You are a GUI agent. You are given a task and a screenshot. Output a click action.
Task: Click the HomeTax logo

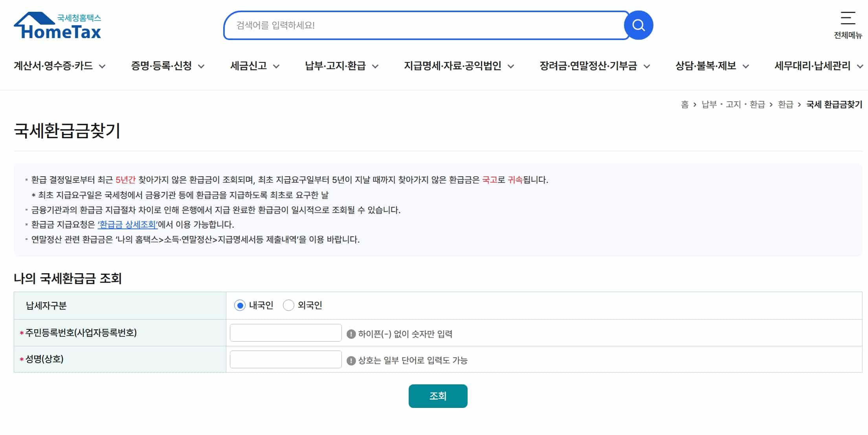click(58, 26)
